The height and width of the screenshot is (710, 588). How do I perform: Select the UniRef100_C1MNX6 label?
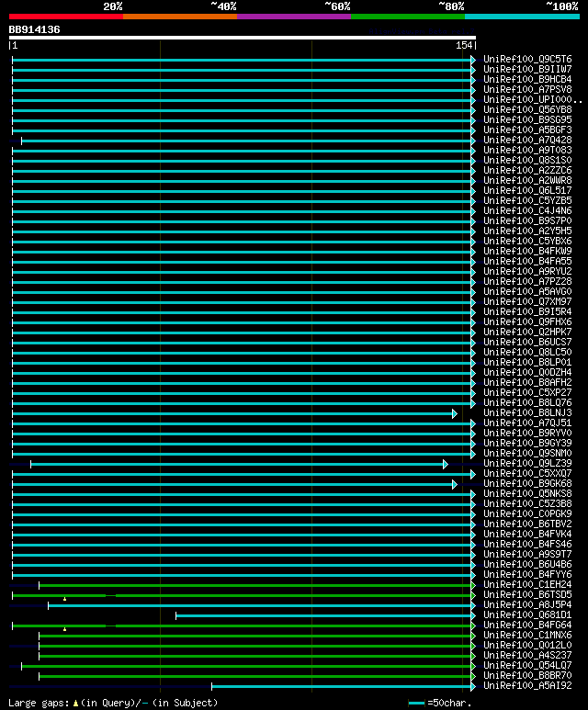527,636
